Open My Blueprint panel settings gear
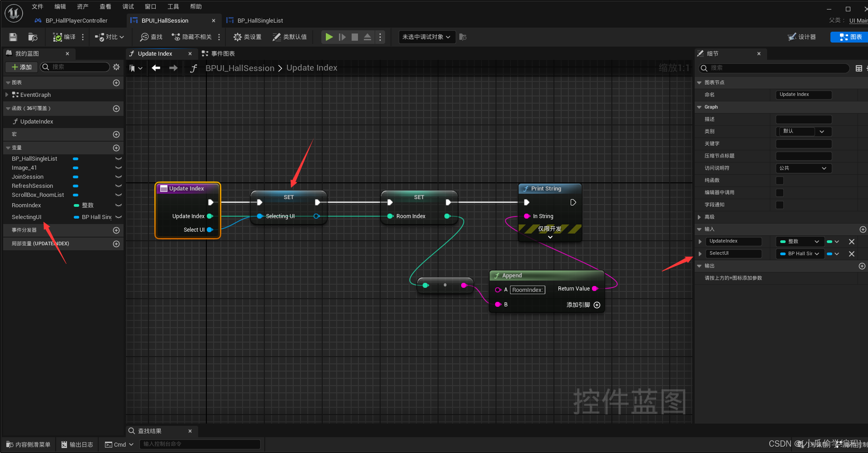 coord(116,67)
